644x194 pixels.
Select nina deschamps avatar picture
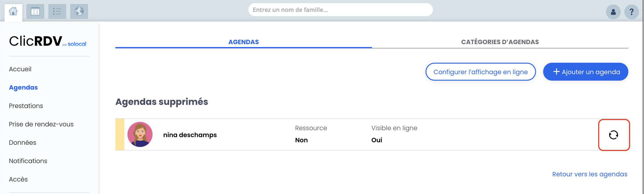(x=140, y=134)
